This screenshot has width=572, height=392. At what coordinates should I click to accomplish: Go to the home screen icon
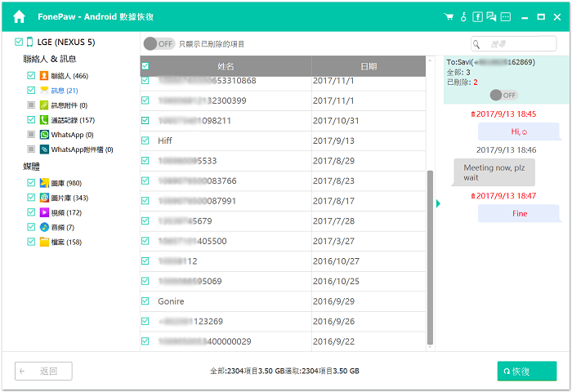point(19,17)
